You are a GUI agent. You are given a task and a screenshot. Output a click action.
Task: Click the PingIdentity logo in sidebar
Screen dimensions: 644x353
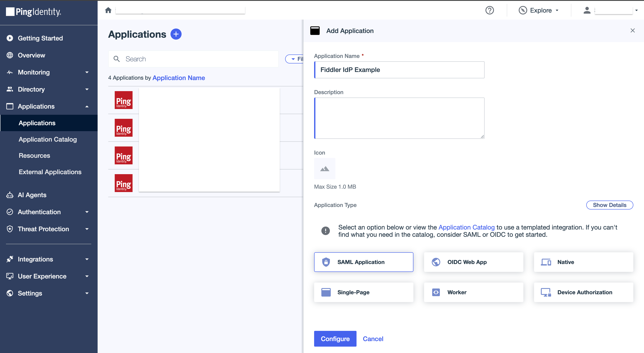[33, 12]
